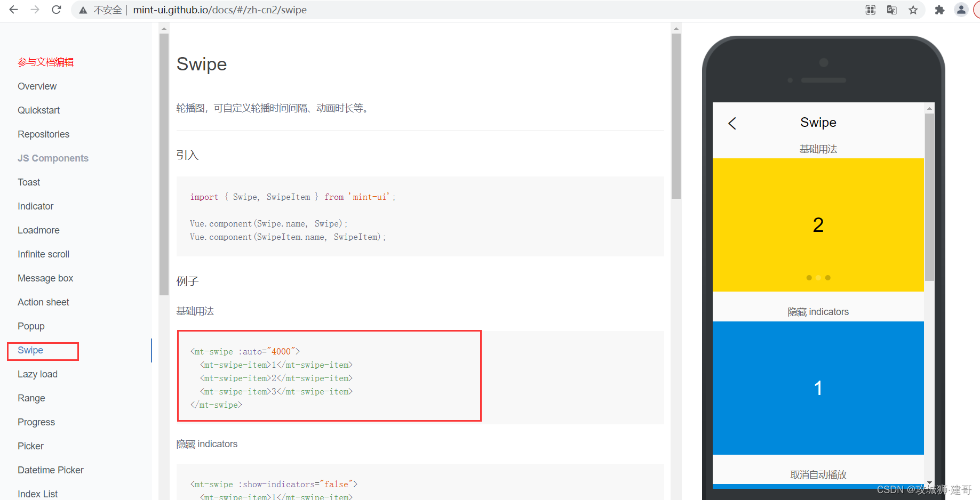
Task: Click the import mint-ui code line
Action: point(292,197)
